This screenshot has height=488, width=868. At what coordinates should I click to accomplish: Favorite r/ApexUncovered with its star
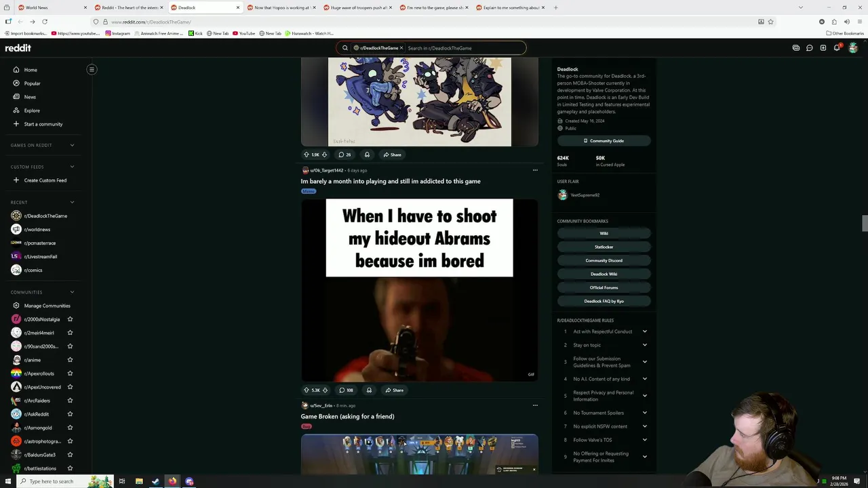tap(70, 387)
